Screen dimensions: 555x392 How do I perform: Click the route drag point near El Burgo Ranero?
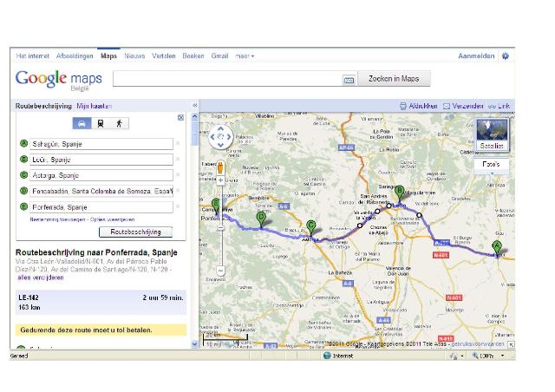(x=419, y=215)
